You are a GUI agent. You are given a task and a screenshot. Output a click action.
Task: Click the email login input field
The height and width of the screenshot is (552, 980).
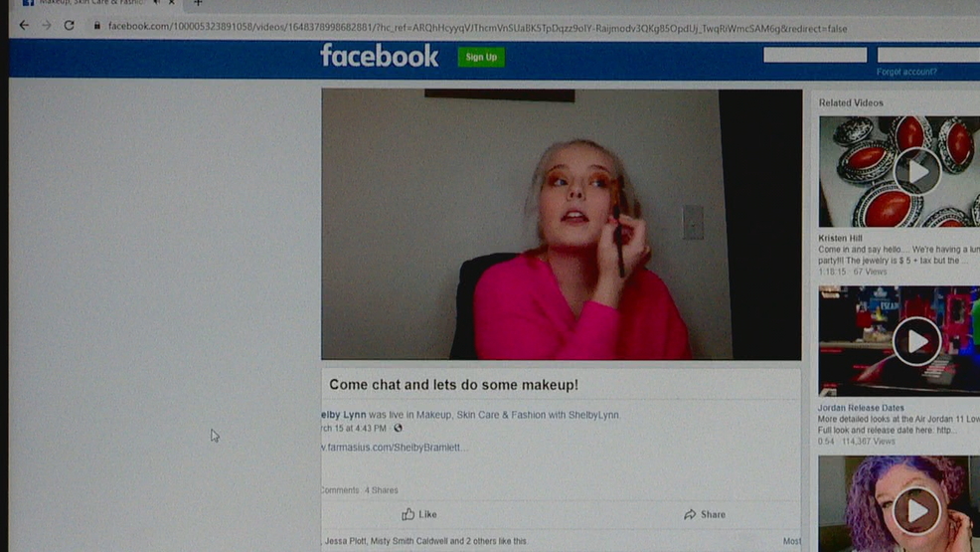[x=814, y=56]
